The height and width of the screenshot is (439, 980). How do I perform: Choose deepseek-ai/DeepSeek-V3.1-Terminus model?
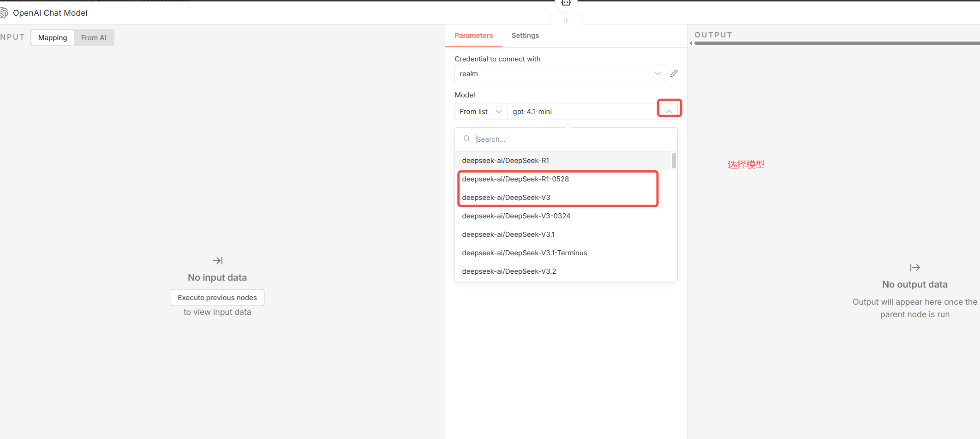[x=525, y=253]
